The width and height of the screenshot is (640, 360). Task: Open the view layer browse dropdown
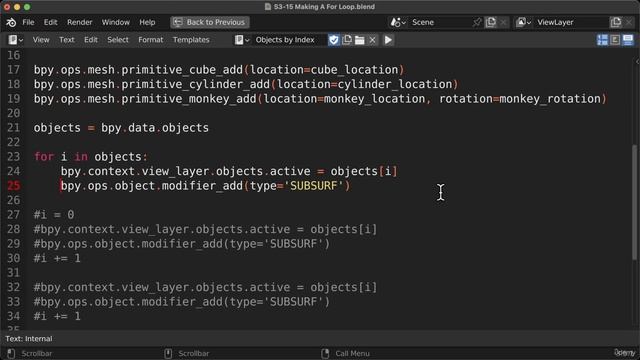(523, 22)
